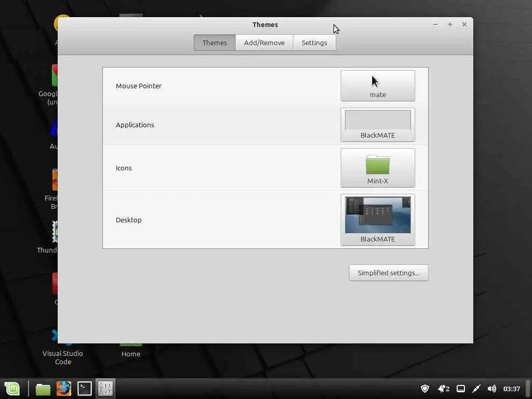The height and width of the screenshot is (399, 532).
Task: Choose the mate mouse pointer theme button
Action: click(378, 86)
